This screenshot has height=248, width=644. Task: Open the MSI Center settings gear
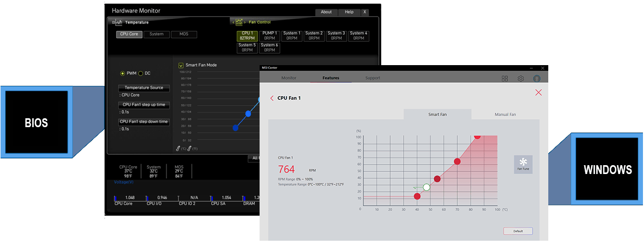point(520,78)
